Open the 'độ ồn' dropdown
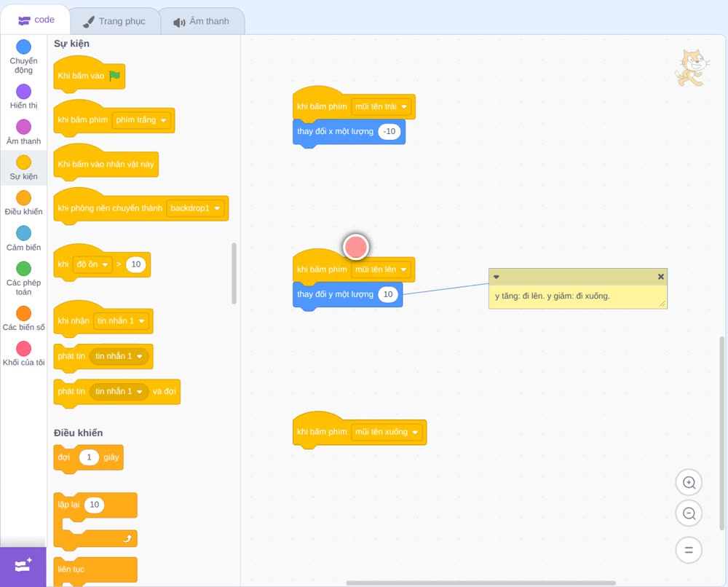The height and width of the screenshot is (587, 728). click(92, 264)
